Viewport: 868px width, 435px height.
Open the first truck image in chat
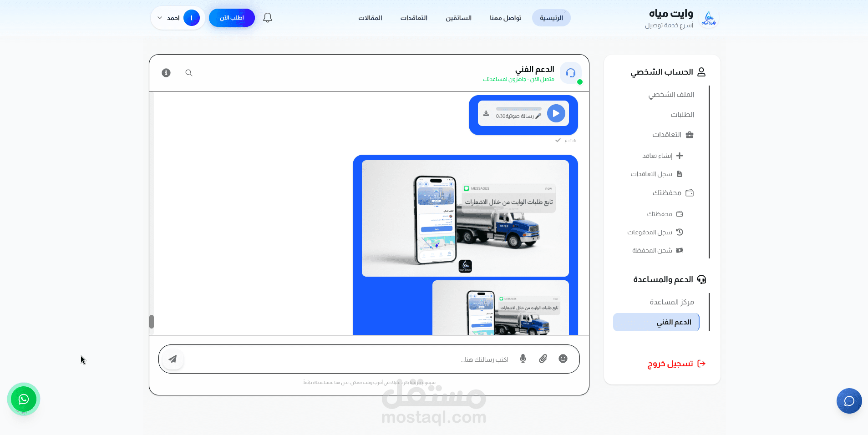(465, 218)
